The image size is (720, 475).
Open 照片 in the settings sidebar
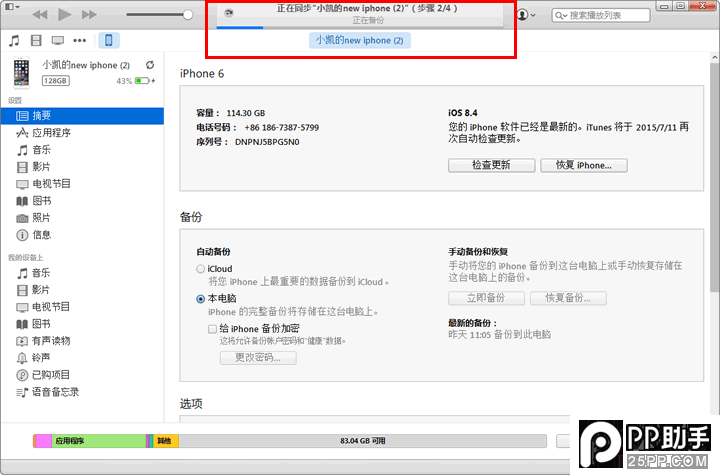(41, 218)
